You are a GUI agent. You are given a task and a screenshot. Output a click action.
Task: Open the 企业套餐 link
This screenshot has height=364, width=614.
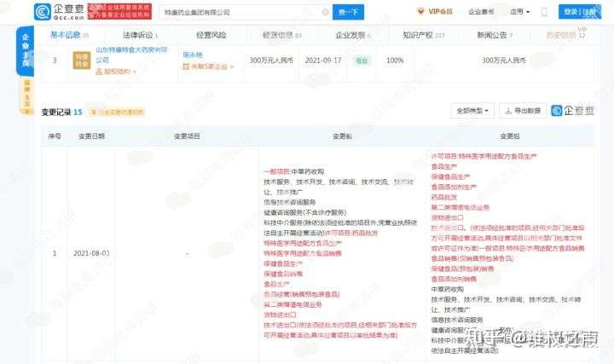pos(481,12)
